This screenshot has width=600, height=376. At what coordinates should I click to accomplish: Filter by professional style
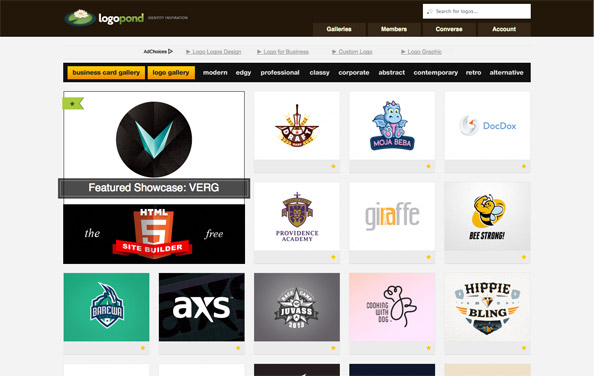(280, 73)
